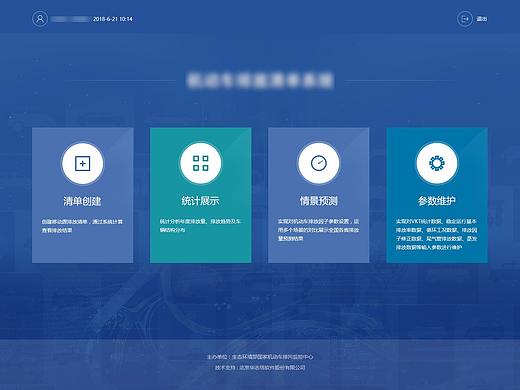Open the 清单创建 card title
Viewport: 520px width, 390px height.
pyautogui.click(x=82, y=201)
